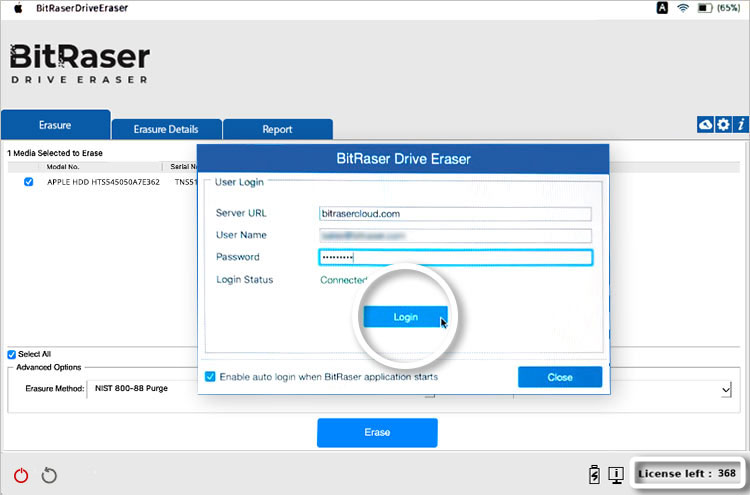Focus the User Name field

[x=455, y=235]
